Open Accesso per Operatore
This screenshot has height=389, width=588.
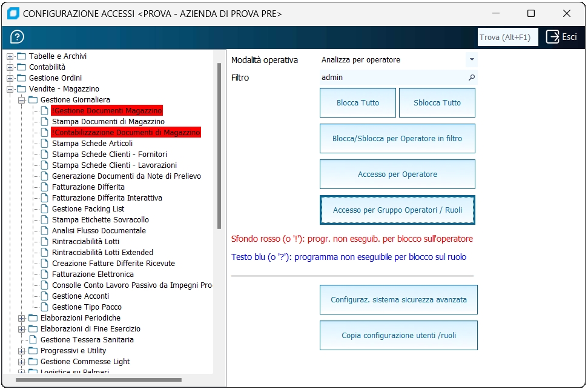click(x=397, y=175)
